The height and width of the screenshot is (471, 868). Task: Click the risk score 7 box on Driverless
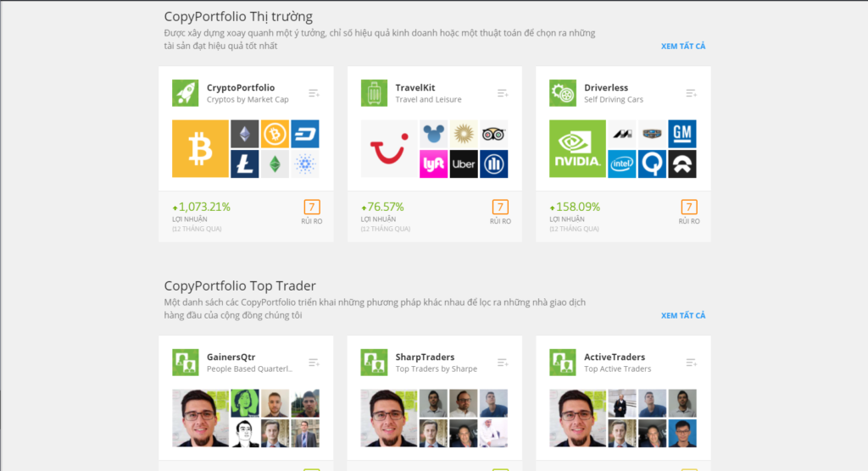point(689,207)
